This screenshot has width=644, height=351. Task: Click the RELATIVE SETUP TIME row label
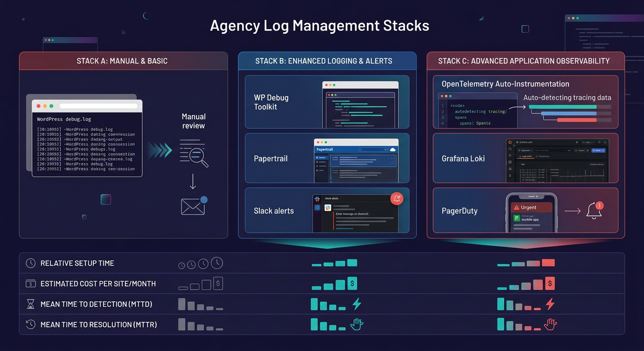click(x=77, y=263)
